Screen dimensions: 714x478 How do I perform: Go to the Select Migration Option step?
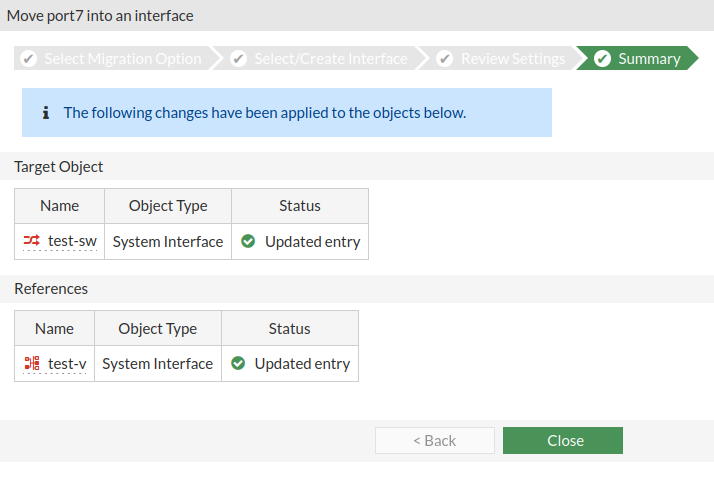122,59
